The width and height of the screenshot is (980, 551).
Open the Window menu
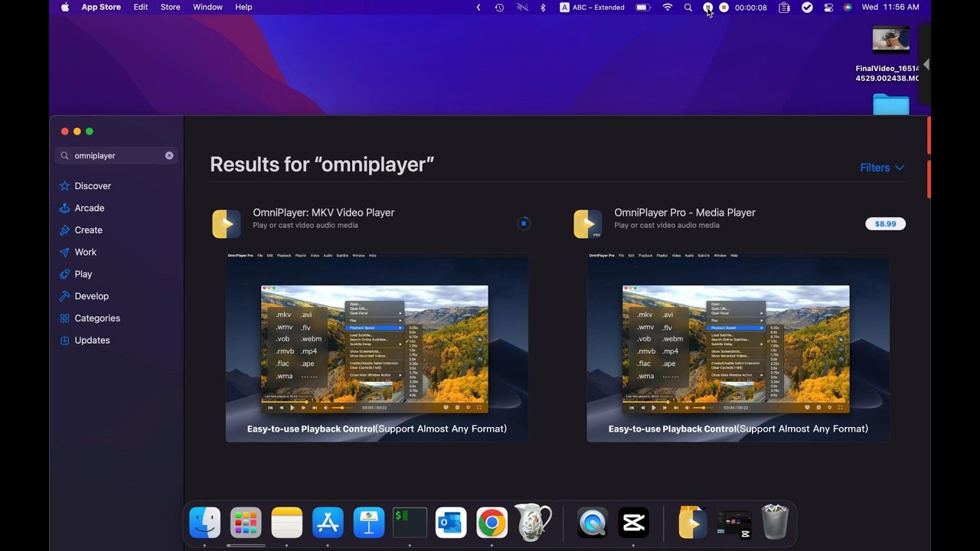tap(207, 7)
